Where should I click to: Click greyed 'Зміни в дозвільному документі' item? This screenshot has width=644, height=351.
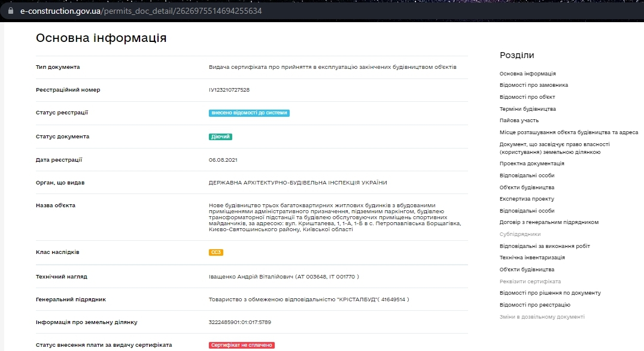542,317
